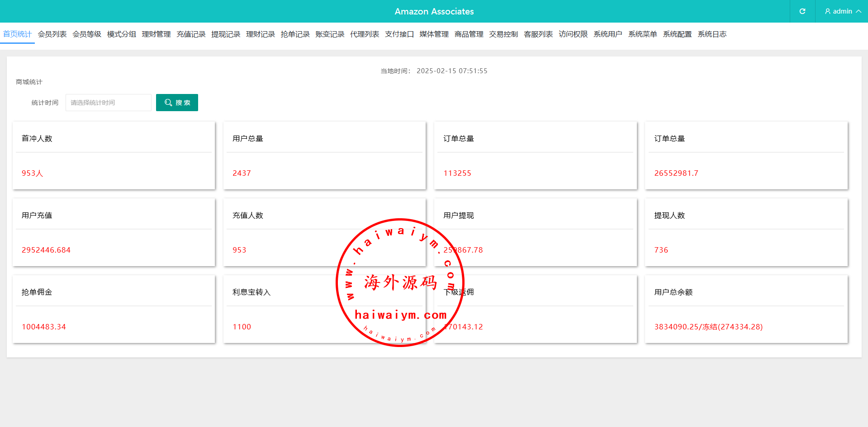Screen dimensions: 868x427
Task: Switch to the 提现记录 tab
Action: pos(226,34)
